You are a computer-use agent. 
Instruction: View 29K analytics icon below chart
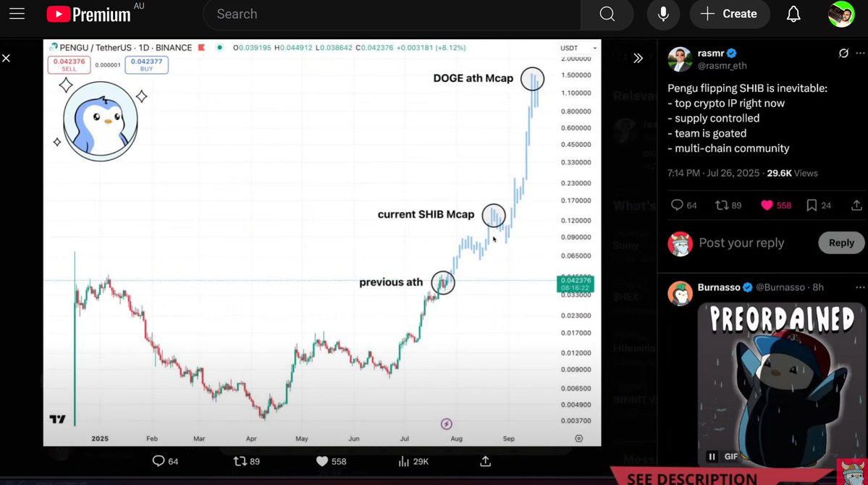413,461
